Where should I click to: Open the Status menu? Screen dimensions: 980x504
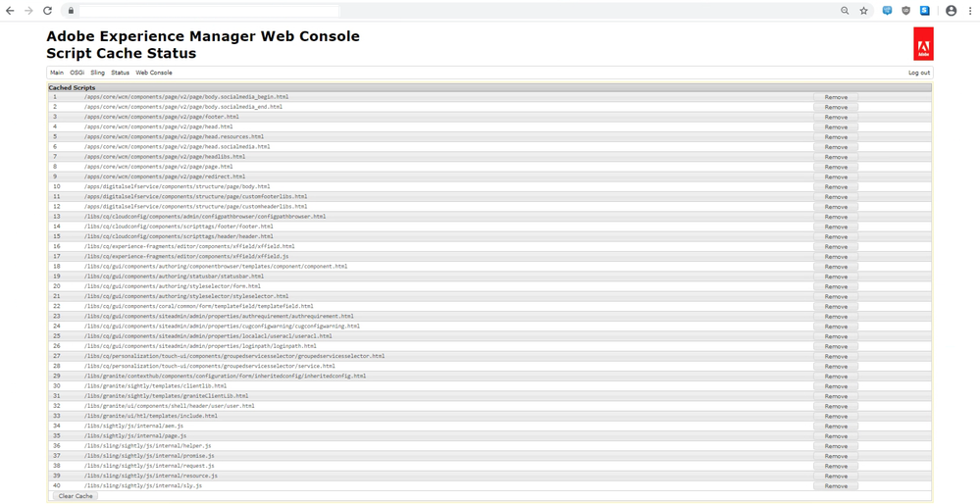click(120, 73)
